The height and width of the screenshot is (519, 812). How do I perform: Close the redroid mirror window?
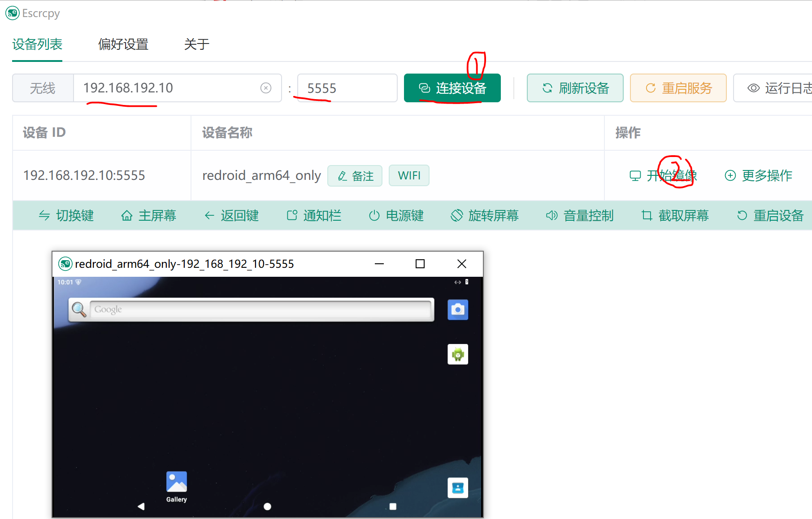point(462,264)
